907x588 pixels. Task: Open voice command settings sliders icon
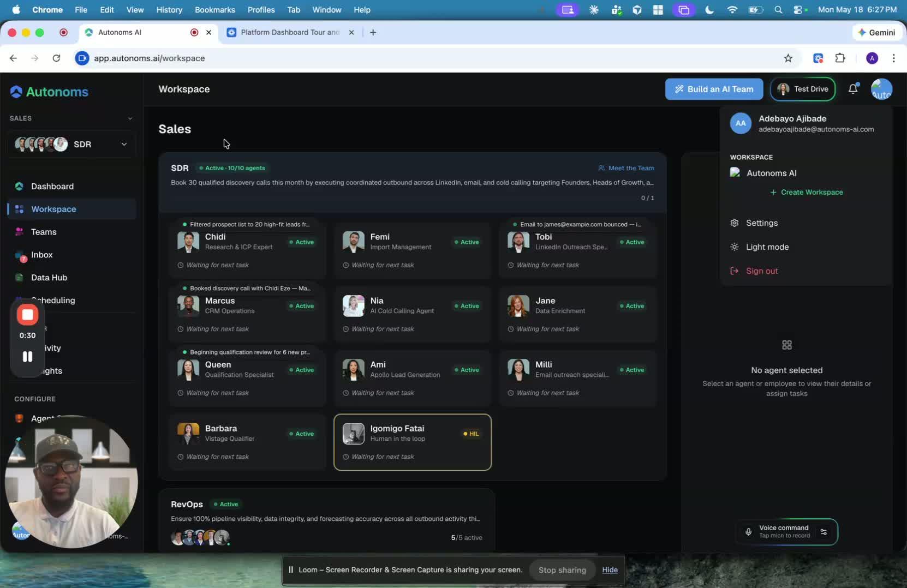pyautogui.click(x=824, y=532)
